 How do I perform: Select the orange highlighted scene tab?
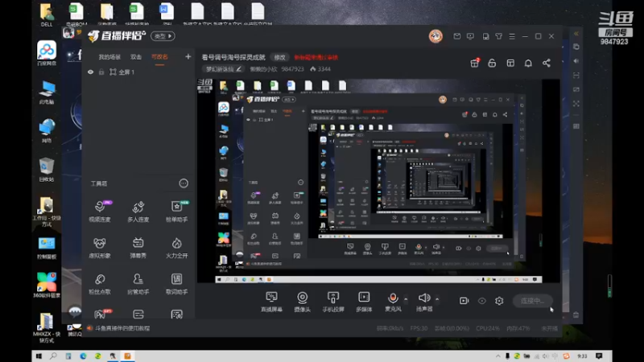pos(159,57)
